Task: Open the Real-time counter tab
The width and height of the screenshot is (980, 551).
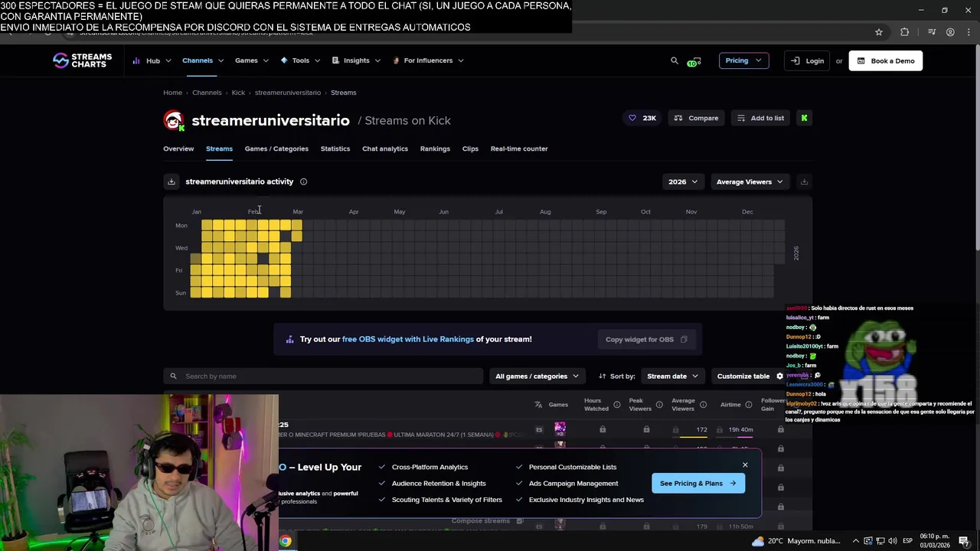Action: pyautogui.click(x=519, y=148)
